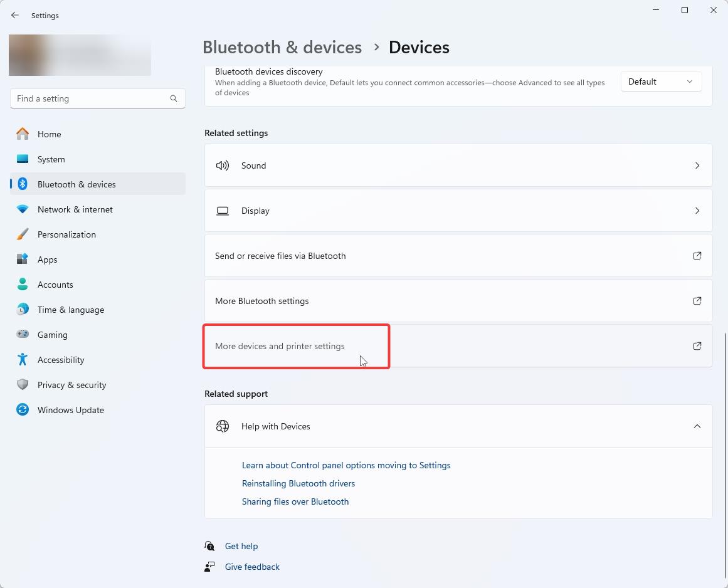Expand the Sound settings chevron

[697, 165]
